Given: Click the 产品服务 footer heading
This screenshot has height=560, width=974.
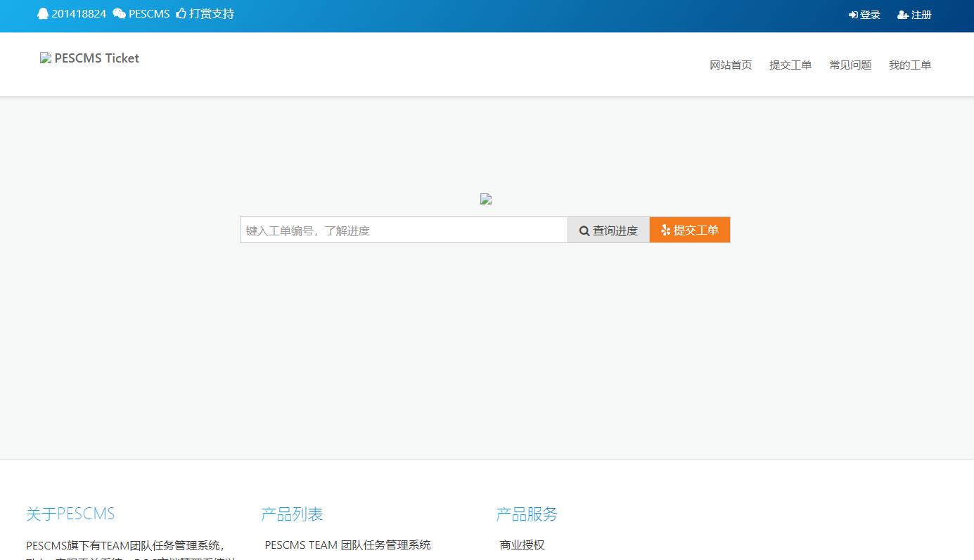Looking at the screenshot, I should (527, 514).
